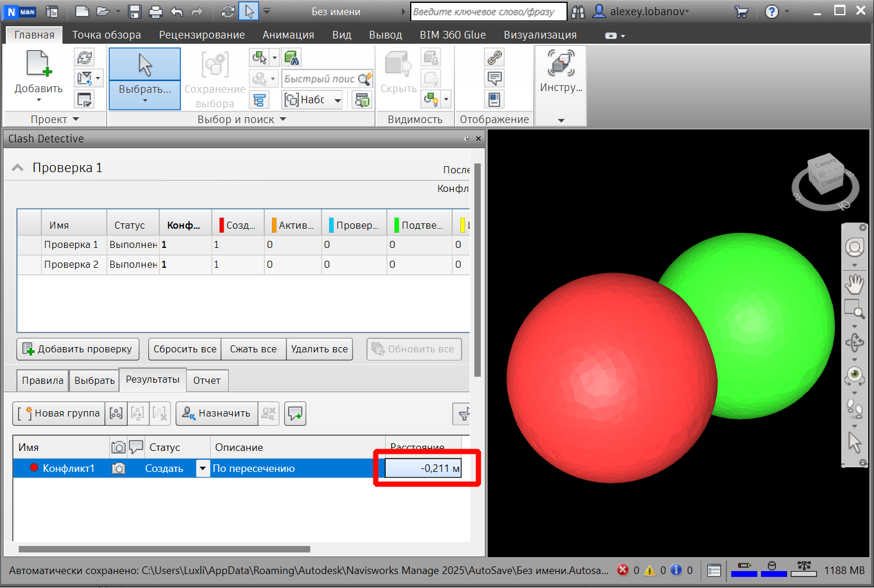Image resolution: width=874 pixels, height=588 pixels.
Task: Open the Создать status dropdown for Конфликт1
Action: [202, 468]
